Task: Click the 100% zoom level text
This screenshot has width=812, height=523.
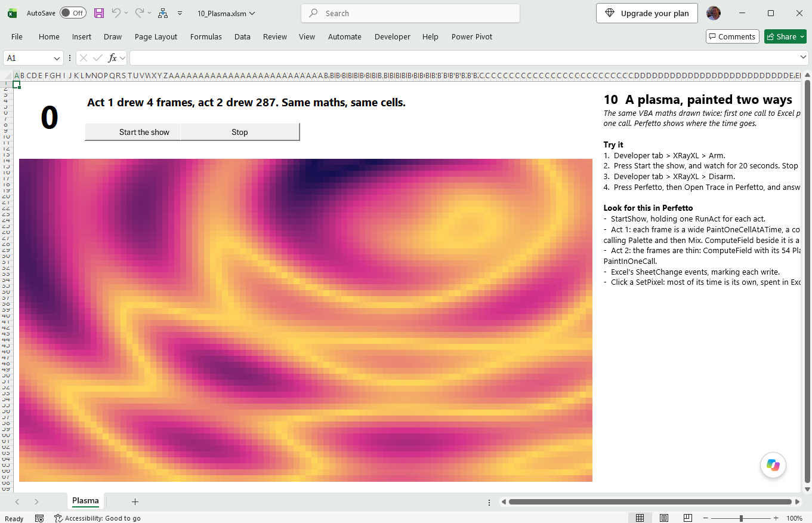Action: coord(794,518)
